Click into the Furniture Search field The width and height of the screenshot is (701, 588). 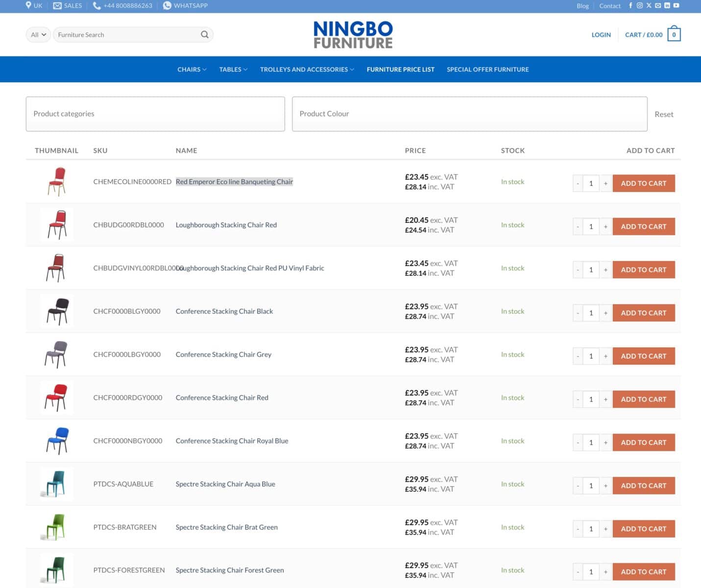(x=127, y=34)
